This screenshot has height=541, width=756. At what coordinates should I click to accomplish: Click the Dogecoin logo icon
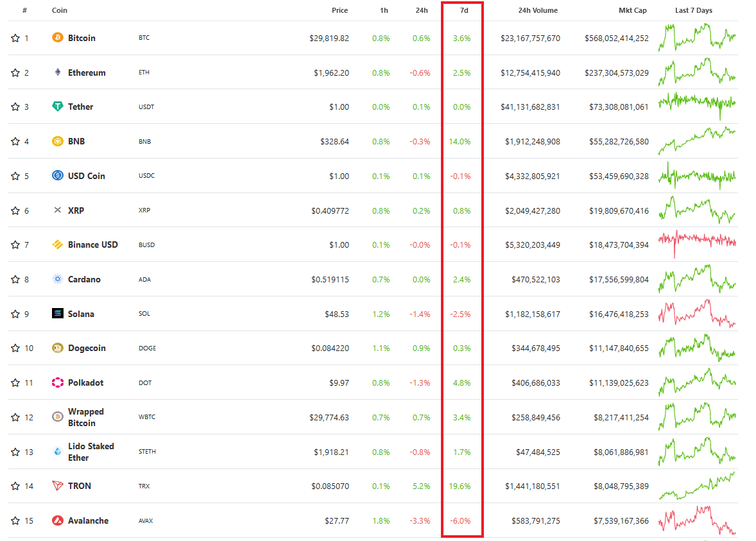click(x=57, y=348)
